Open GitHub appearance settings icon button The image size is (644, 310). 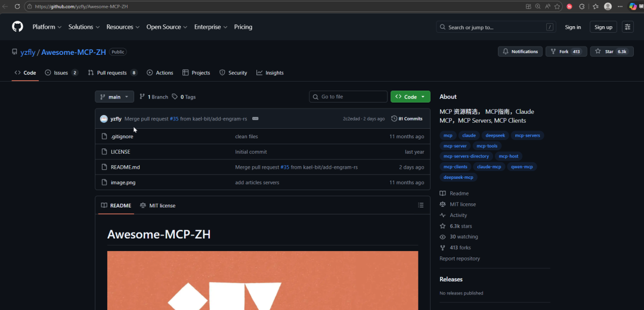point(627,27)
